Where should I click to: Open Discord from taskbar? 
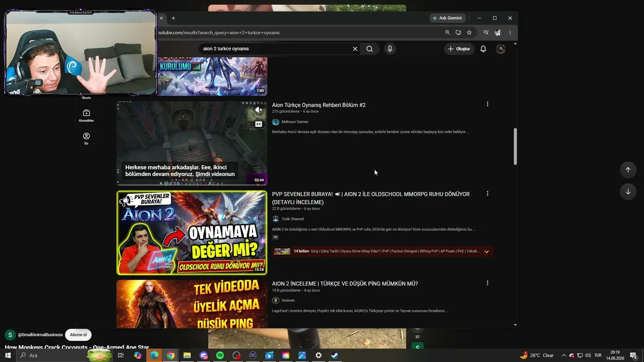coord(203,355)
